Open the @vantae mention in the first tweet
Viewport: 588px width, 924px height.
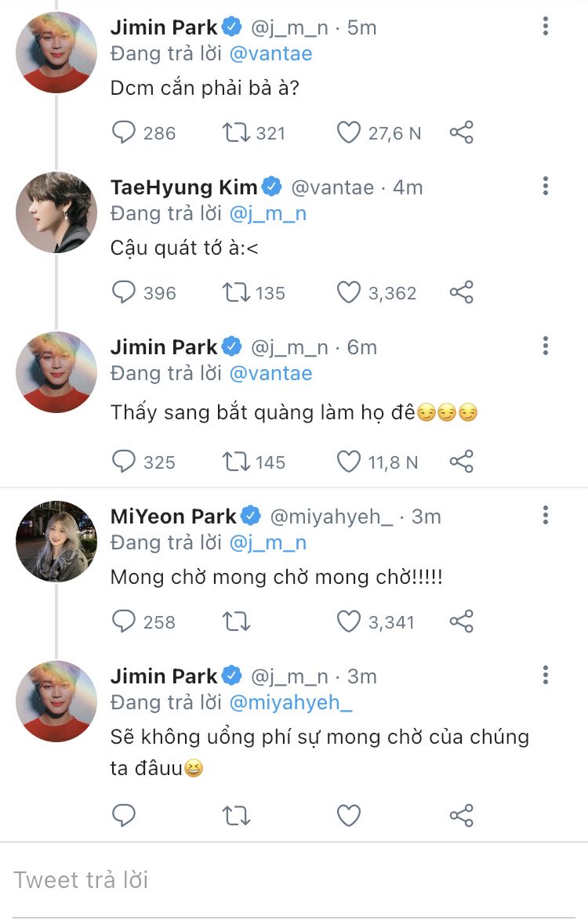(x=270, y=53)
